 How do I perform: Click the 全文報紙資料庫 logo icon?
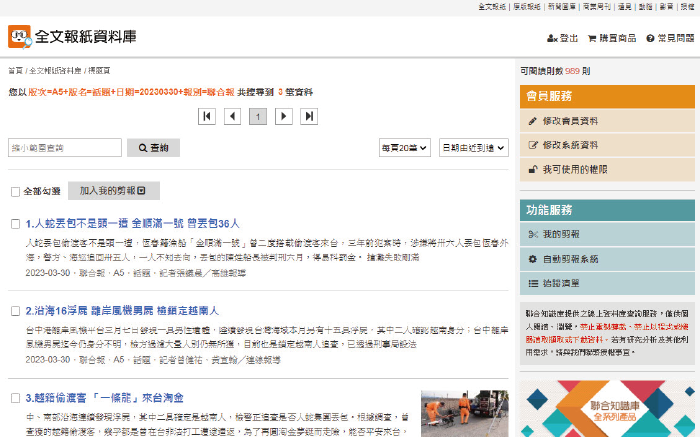coord(19,37)
